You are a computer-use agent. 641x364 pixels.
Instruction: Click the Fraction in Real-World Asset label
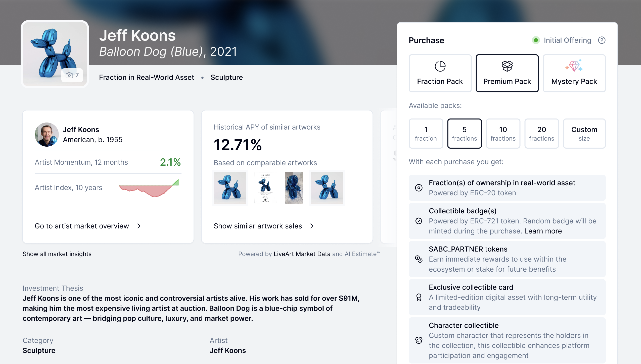coord(147,77)
